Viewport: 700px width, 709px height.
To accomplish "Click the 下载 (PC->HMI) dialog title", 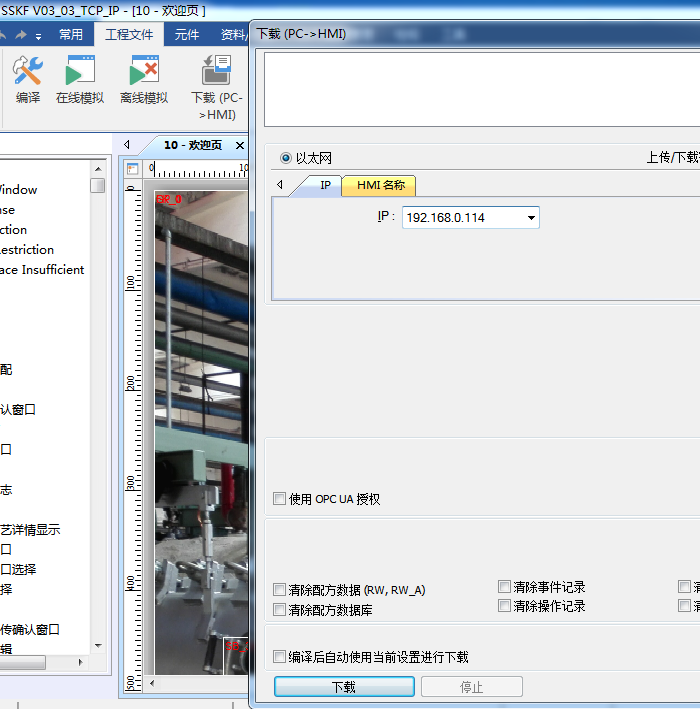I will [x=301, y=34].
